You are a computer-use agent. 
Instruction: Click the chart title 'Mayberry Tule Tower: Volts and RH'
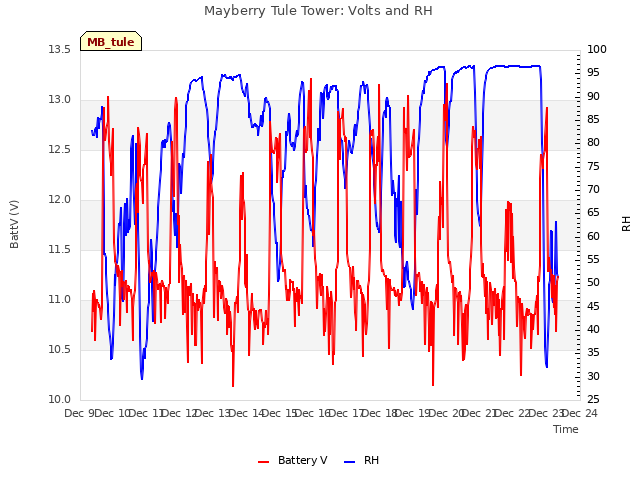tap(318, 11)
